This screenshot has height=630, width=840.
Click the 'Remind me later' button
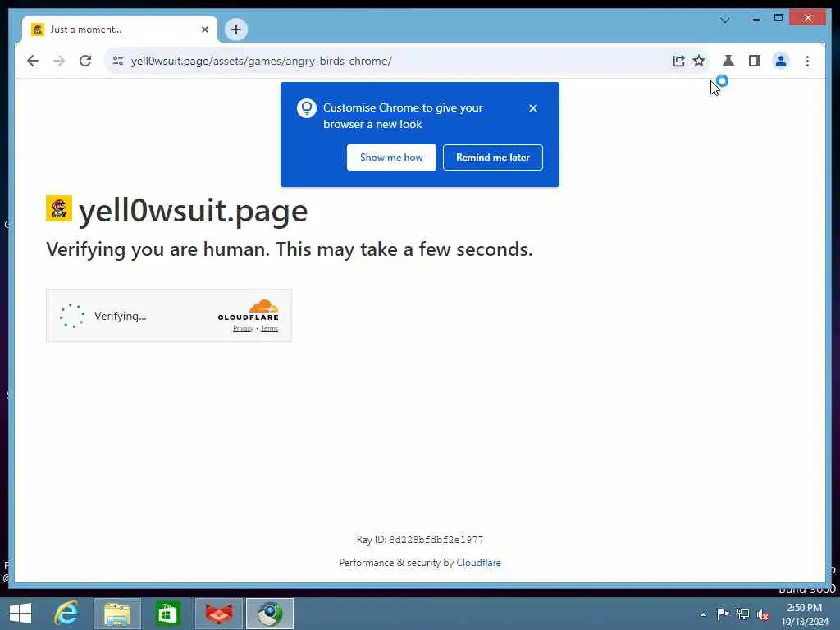[493, 157]
